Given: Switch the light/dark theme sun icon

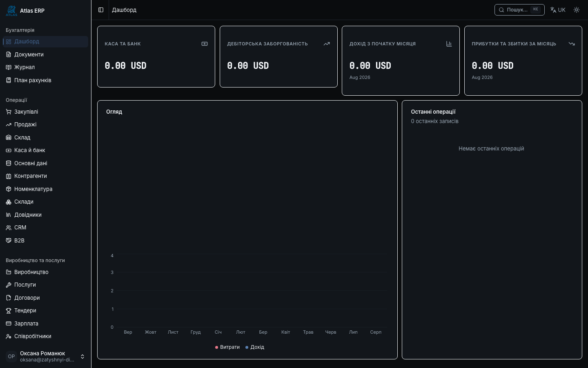Looking at the screenshot, I should (577, 10).
